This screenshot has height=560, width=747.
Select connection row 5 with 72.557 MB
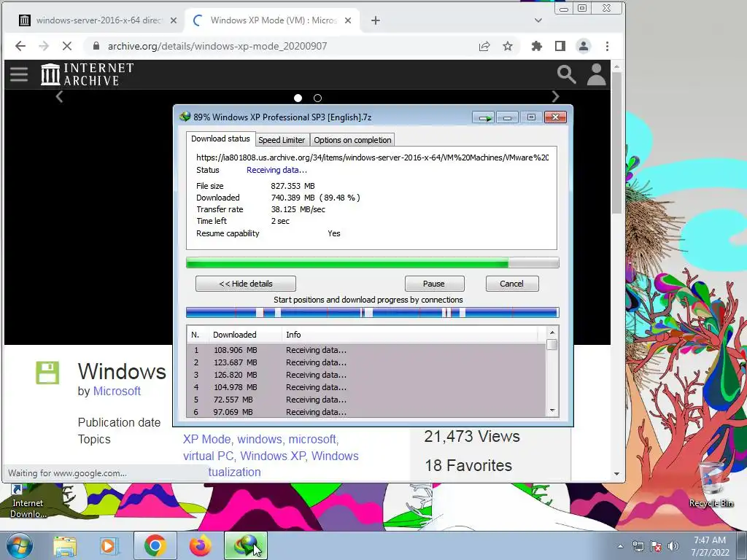[x=366, y=400]
